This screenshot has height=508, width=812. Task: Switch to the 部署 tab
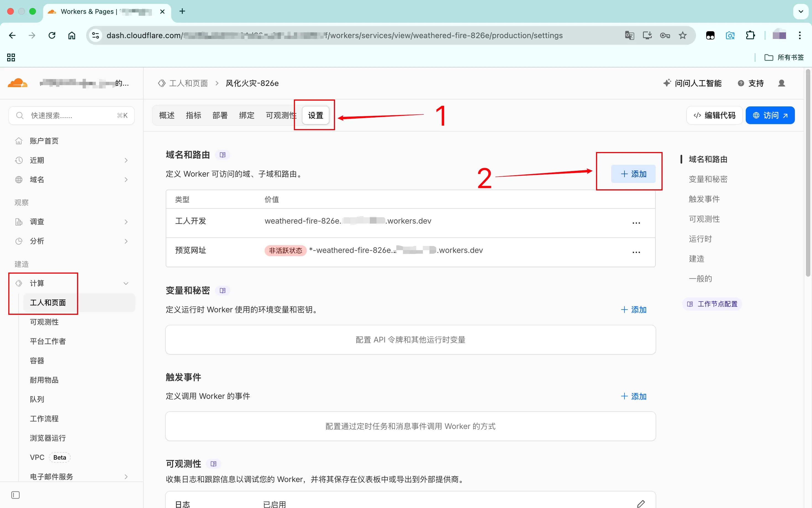point(220,115)
